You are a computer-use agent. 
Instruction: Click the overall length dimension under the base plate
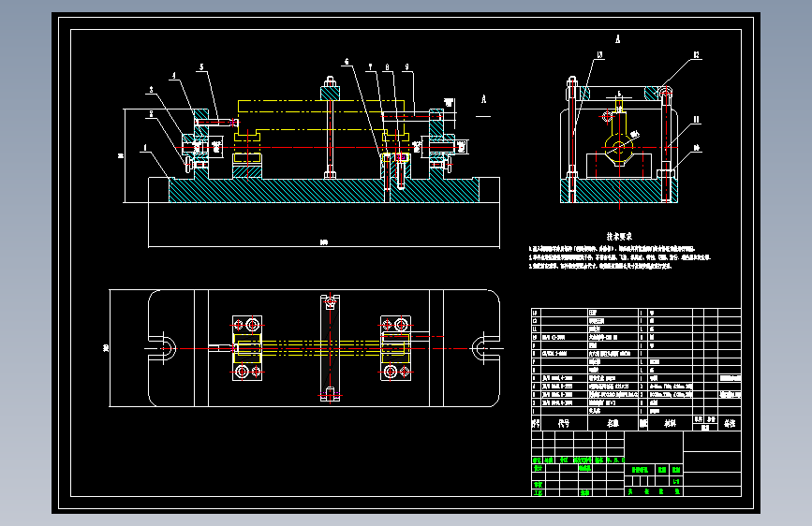point(324,242)
